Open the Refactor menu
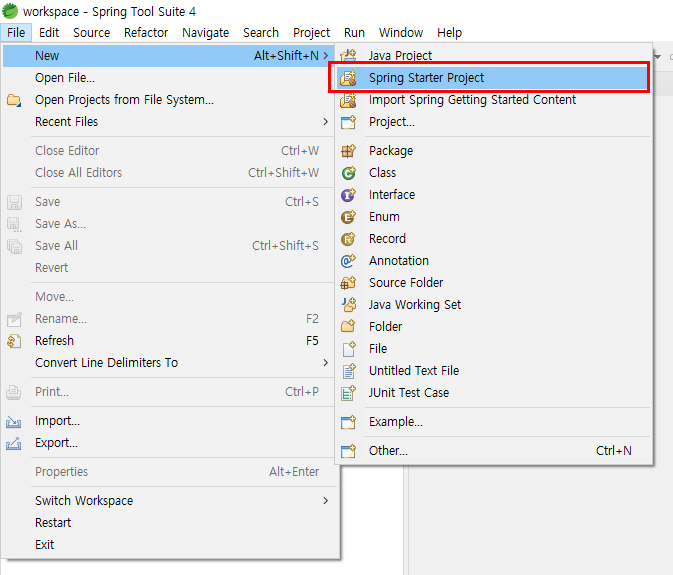The width and height of the screenshot is (673, 575). click(146, 33)
